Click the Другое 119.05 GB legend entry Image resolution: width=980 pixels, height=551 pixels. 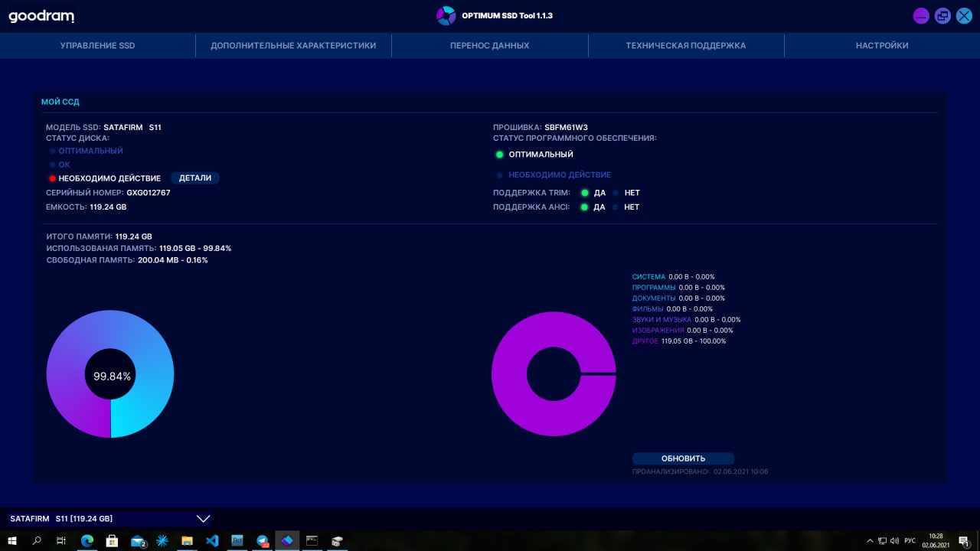pos(679,341)
